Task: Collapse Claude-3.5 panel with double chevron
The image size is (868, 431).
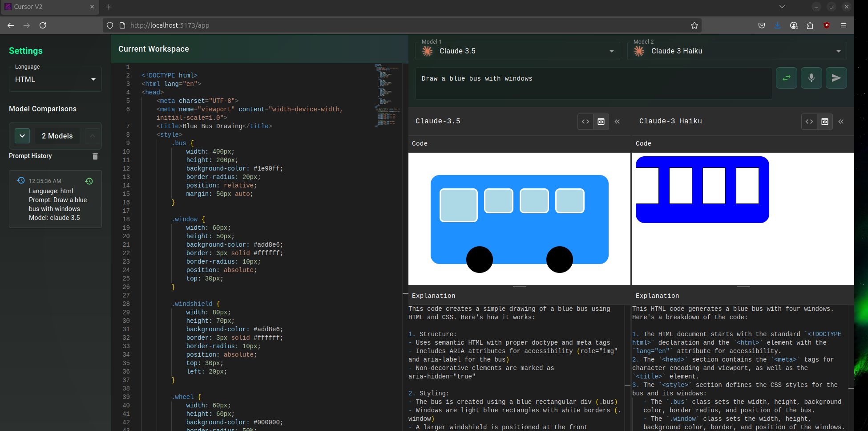Action: (x=617, y=122)
